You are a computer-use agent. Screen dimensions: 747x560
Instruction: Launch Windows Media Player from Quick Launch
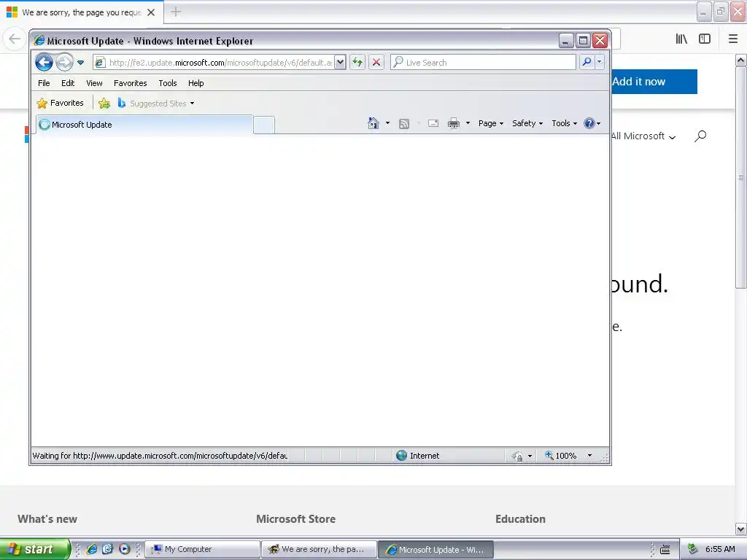point(124,549)
